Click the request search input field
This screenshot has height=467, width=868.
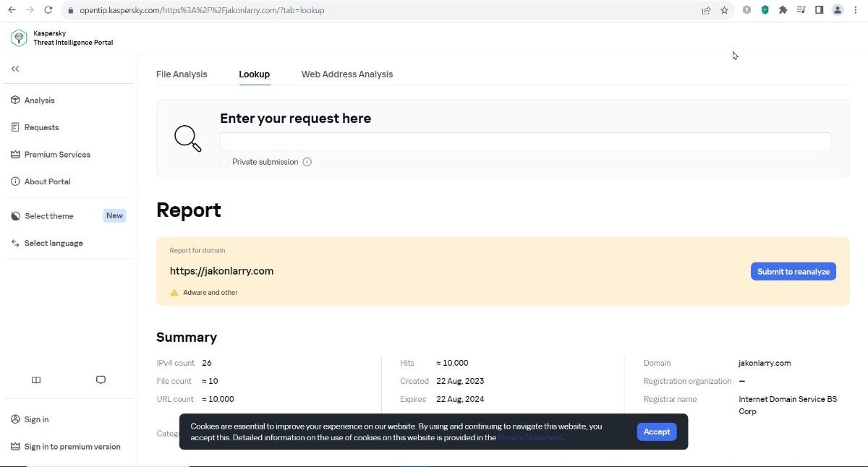click(x=525, y=142)
